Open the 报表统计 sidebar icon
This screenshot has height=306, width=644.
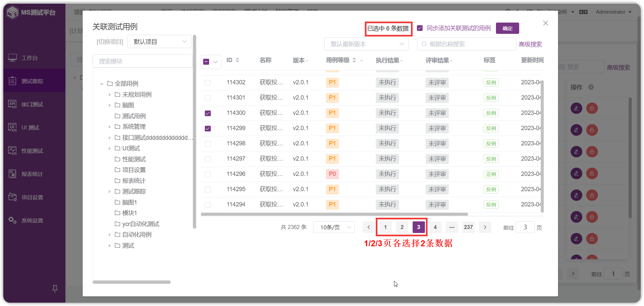coord(12,174)
